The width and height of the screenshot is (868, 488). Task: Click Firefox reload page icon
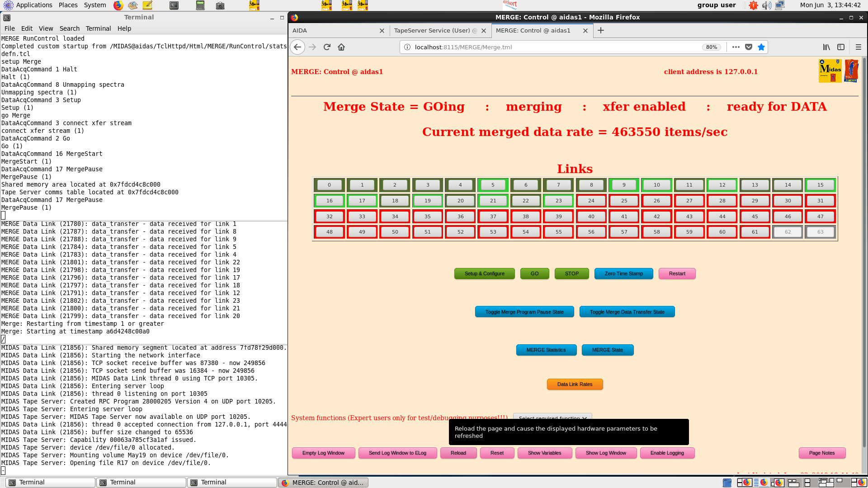pyautogui.click(x=327, y=47)
